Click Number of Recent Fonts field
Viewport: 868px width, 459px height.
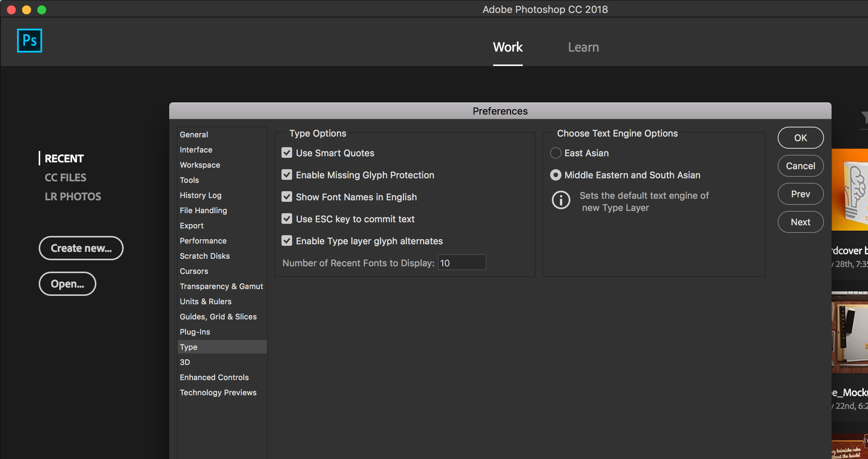click(462, 263)
